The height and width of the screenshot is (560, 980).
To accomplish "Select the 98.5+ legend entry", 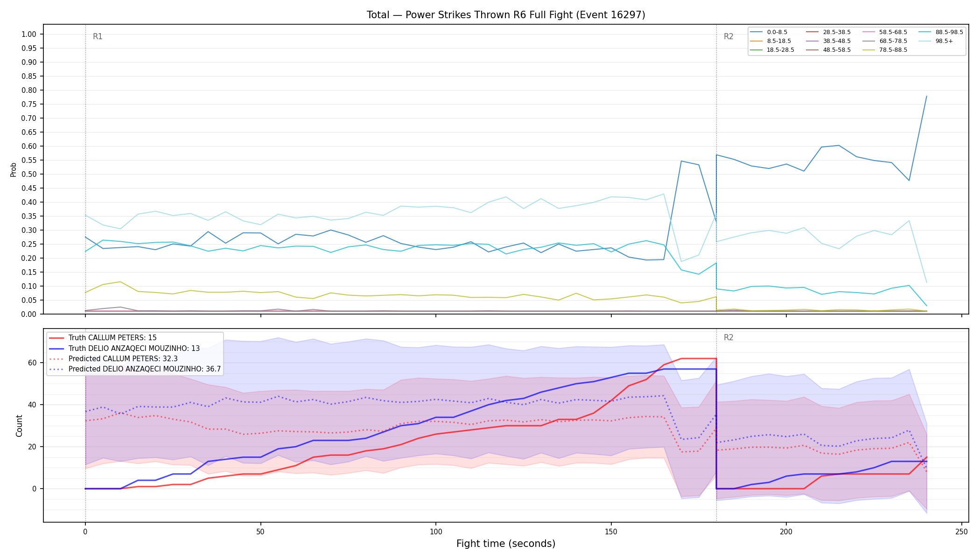I will coord(936,41).
